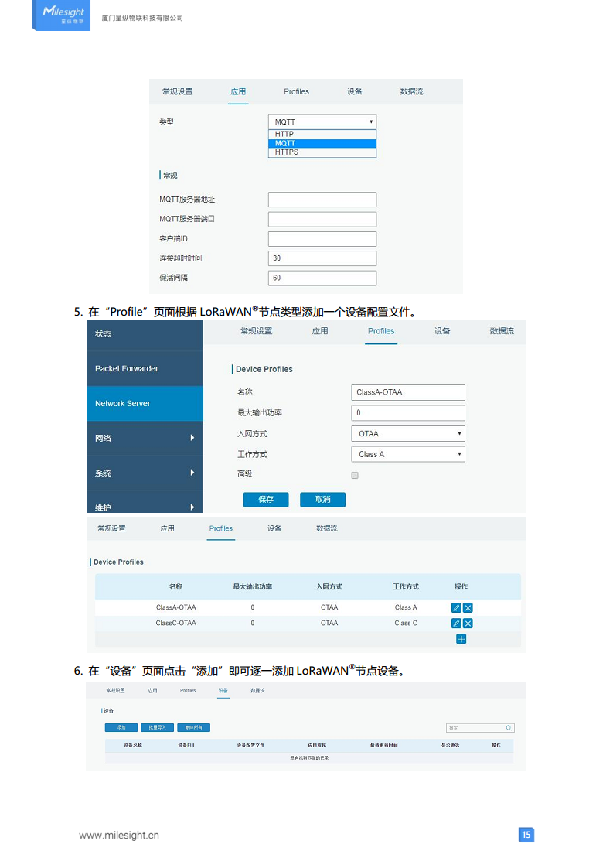This screenshot has width=613, height=868.
Task: Focus the MQTT服务器端口 input field
Action: pos(322,219)
